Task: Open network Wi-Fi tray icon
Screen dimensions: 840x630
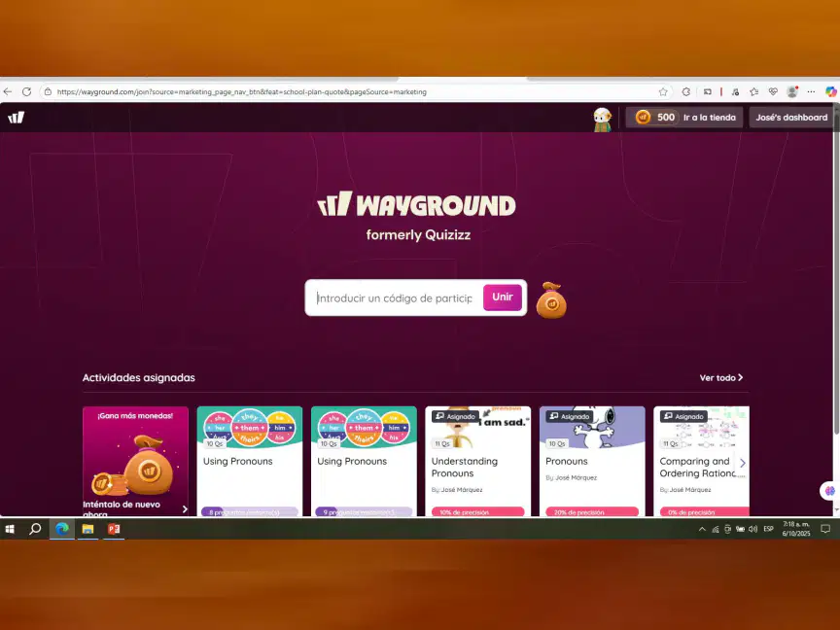Action: point(716,529)
